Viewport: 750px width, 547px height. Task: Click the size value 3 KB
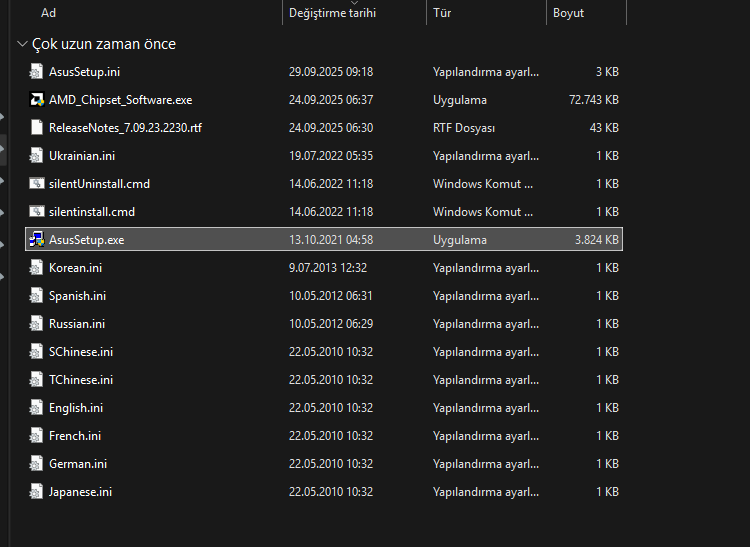[x=607, y=72]
